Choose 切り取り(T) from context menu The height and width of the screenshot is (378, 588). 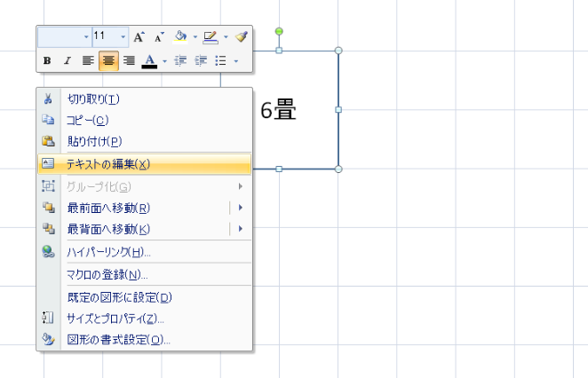tap(145, 98)
